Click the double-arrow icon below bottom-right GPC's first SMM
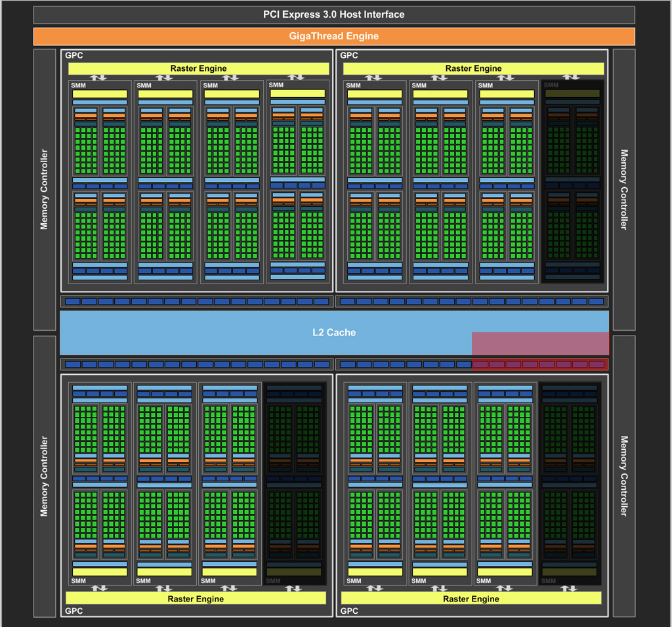Image resolution: width=672 pixels, height=627 pixels. (373, 588)
